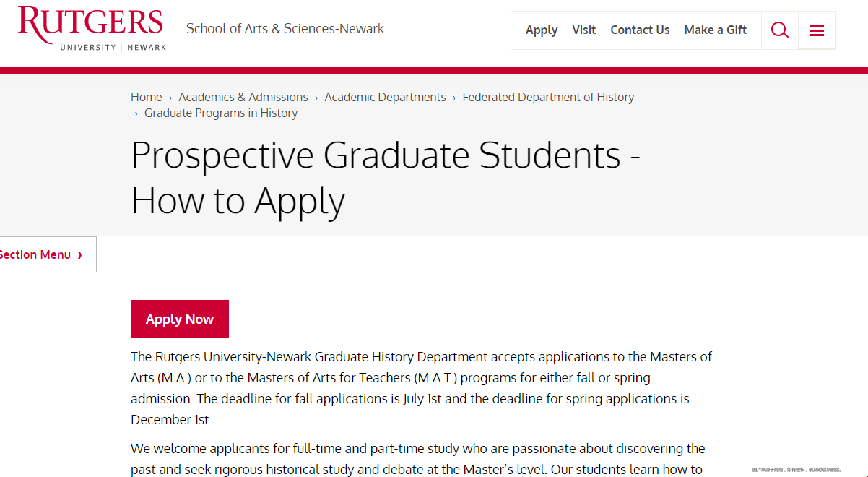Click the paragraph about application deadlines
This screenshot has height=477, width=868.
coord(421,388)
